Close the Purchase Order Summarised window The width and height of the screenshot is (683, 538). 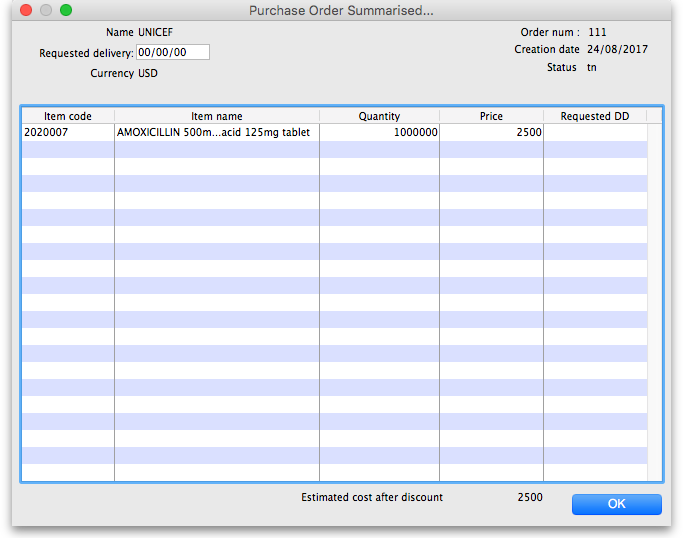26,10
